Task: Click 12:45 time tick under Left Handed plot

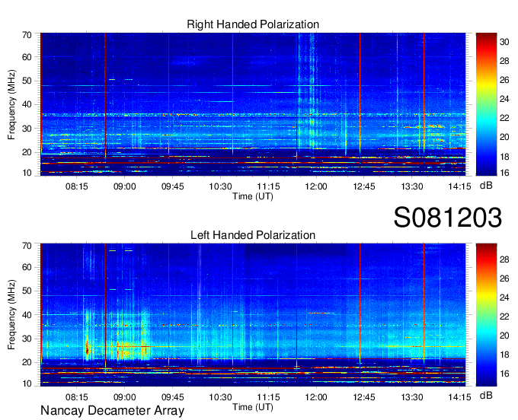Action: (364, 397)
